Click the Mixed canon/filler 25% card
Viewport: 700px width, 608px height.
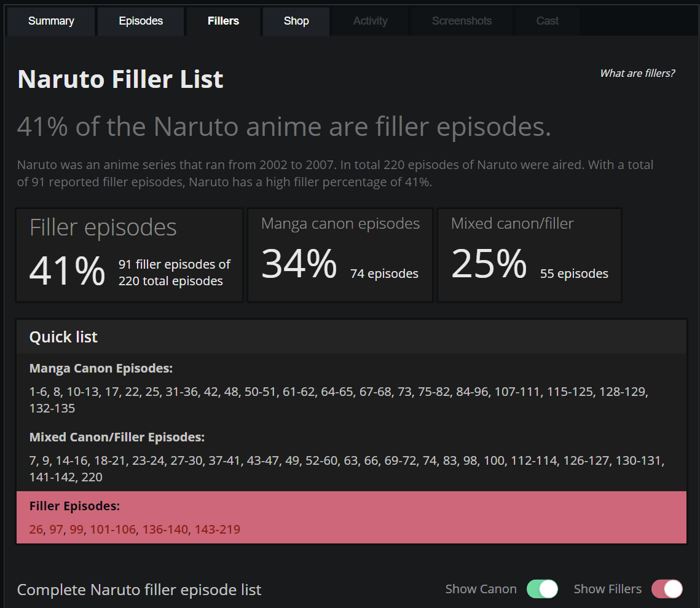(530, 255)
